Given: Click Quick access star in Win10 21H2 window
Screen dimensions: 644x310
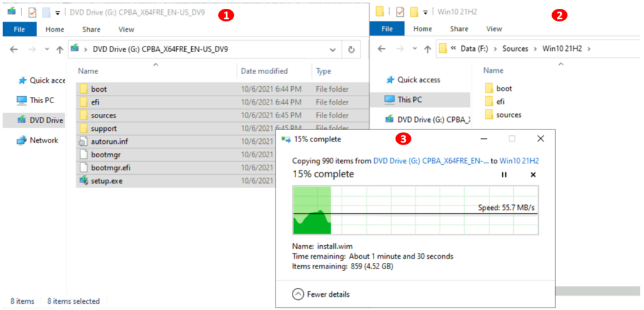Looking at the screenshot, I should coord(390,80).
